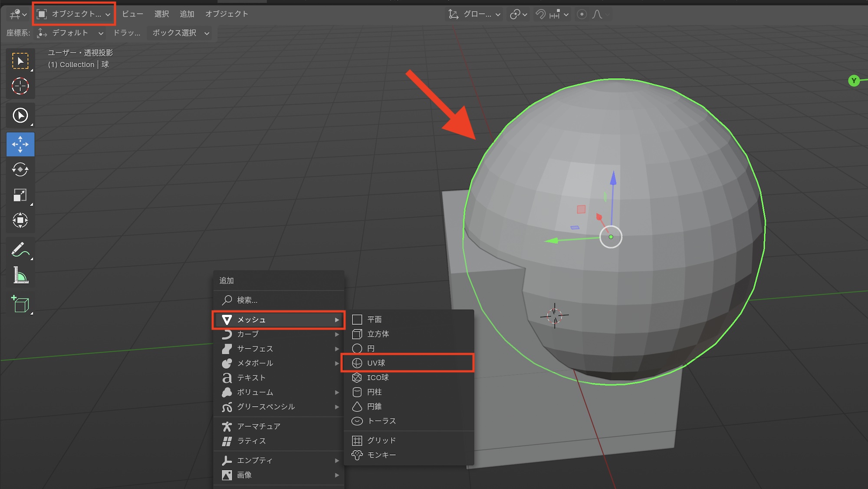Open the ボックス選択 dropdown
This screenshot has height=489, width=868.
coord(180,33)
